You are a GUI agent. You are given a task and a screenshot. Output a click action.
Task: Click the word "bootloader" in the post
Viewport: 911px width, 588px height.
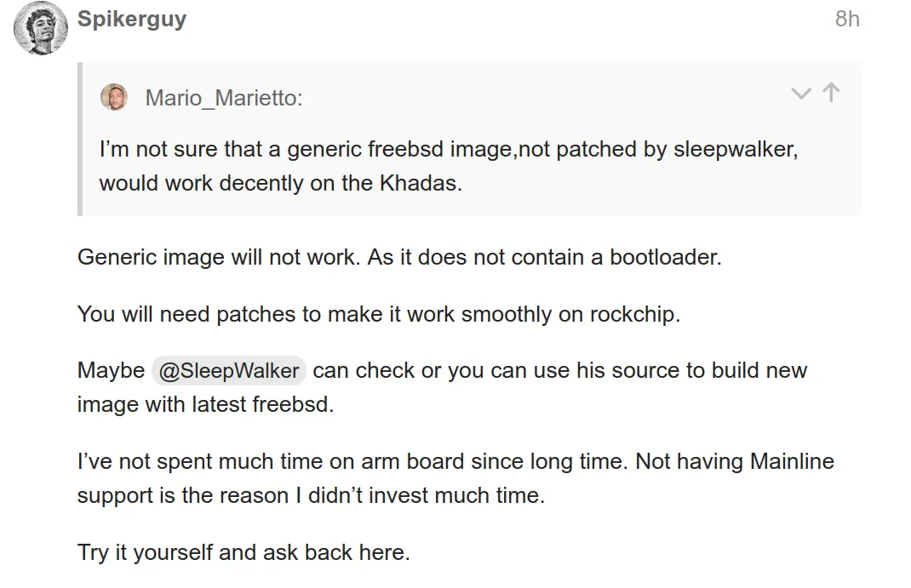665,257
